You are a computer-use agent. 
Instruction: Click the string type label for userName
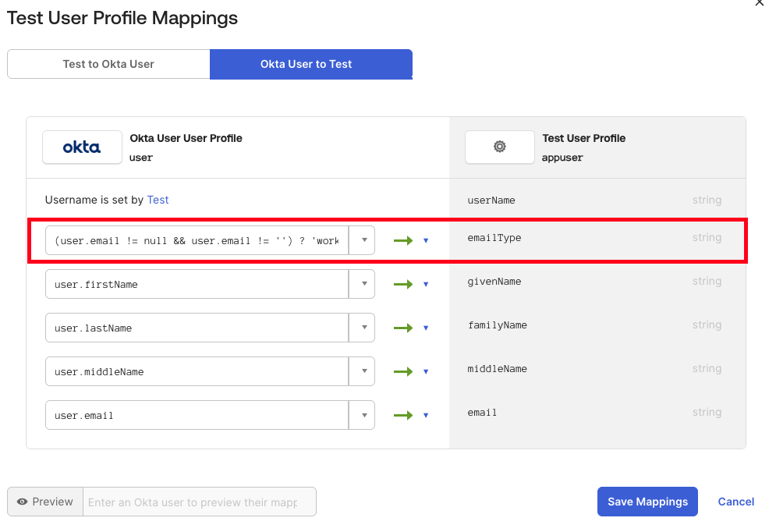(x=707, y=200)
